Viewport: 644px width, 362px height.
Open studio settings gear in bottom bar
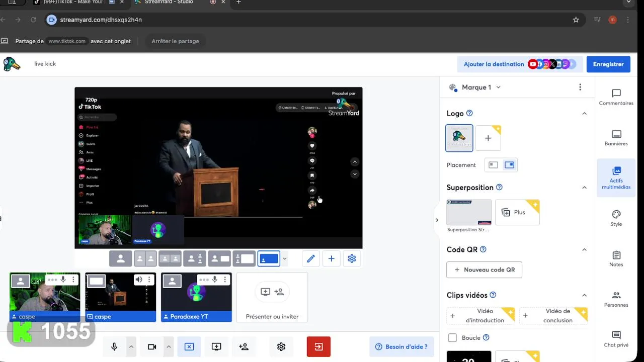pyautogui.click(x=281, y=347)
